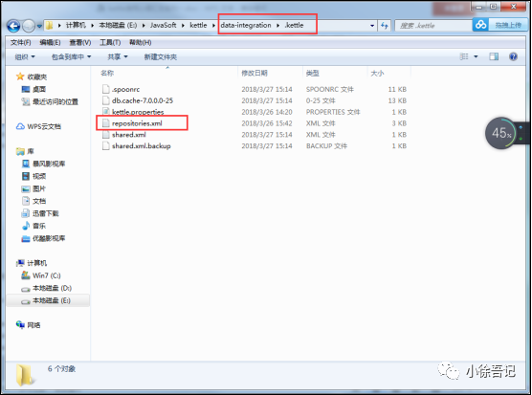
Task: Expand the address bar history dropdown
Action: click(372, 26)
